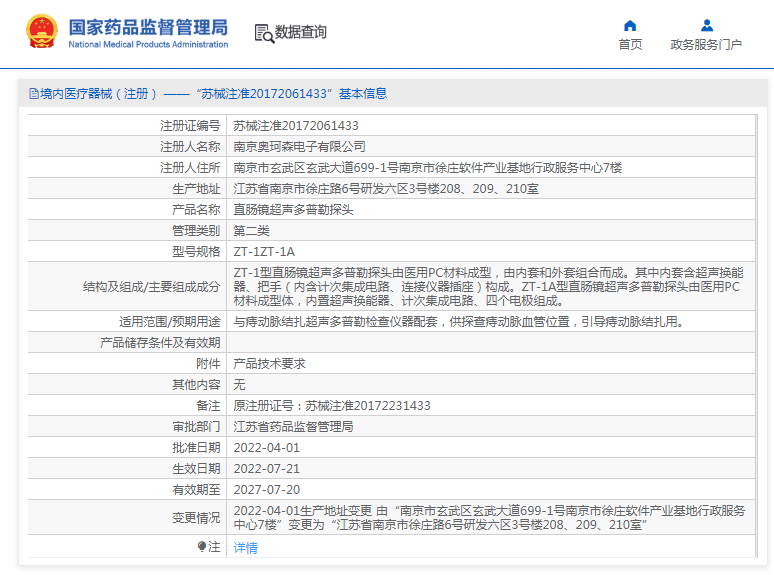Click 无 in 其他内容 row
The height and width of the screenshot is (575, 774).
[x=239, y=384]
